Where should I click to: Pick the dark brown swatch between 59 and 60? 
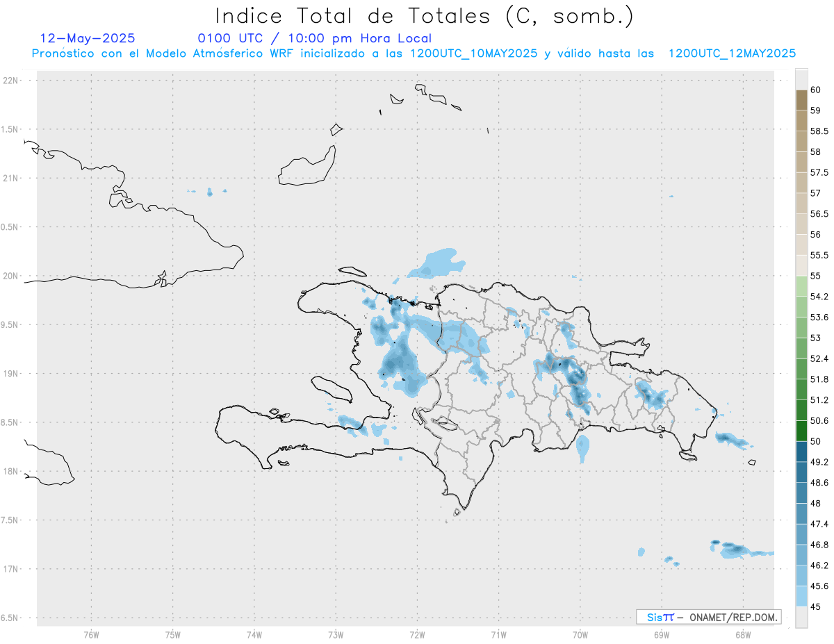click(801, 100)
